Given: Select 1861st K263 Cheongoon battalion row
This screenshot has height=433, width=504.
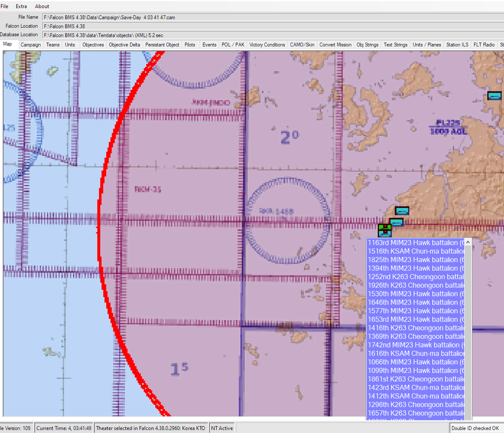Looking at the screenshot, I should tap(416, 379).
